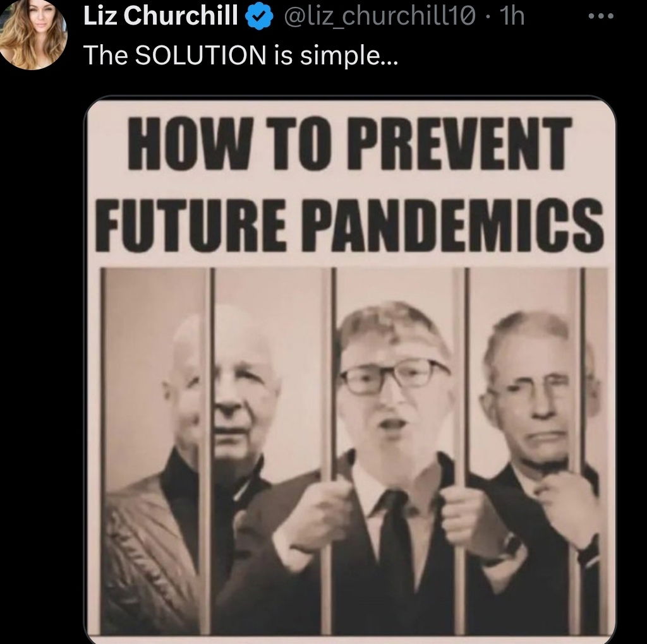Visit the @liz_churchill10 handle link
This screenshot has width=647, height=644.
pos(380,17)
